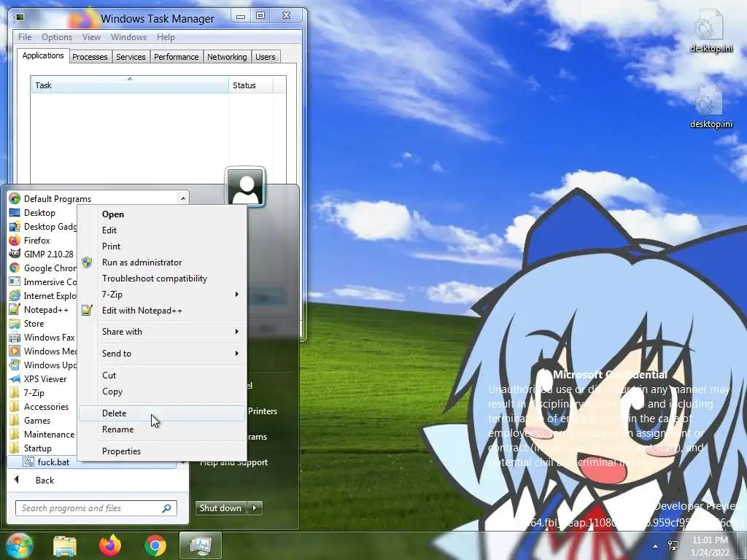Viewport: 747px width, 560px height.
Task: Open Notepad++ from programs list
Action: 39,309
